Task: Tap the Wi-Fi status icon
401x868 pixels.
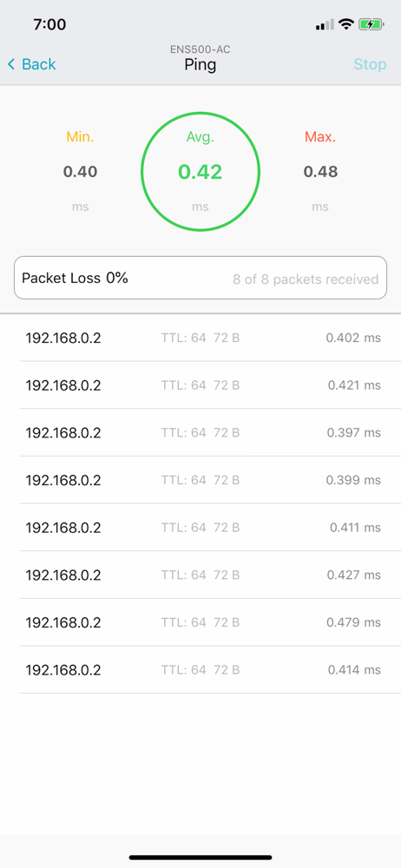Action: point(346,23)
